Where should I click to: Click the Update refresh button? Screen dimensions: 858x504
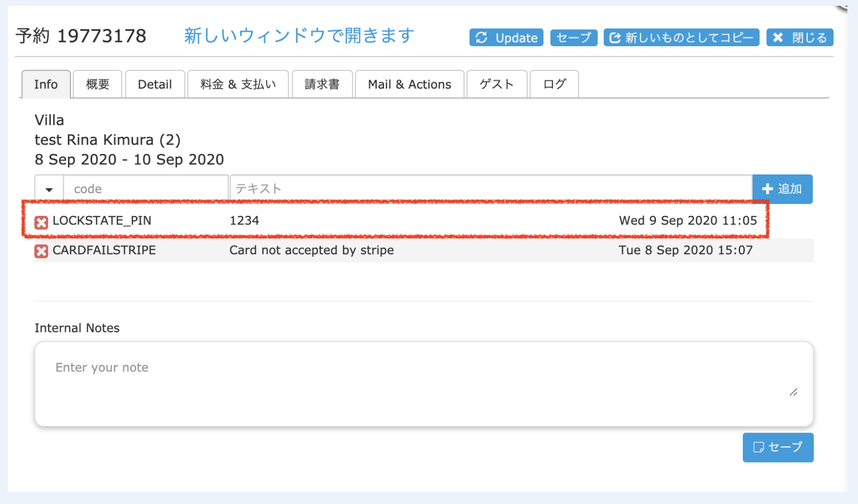pos(506,38)
